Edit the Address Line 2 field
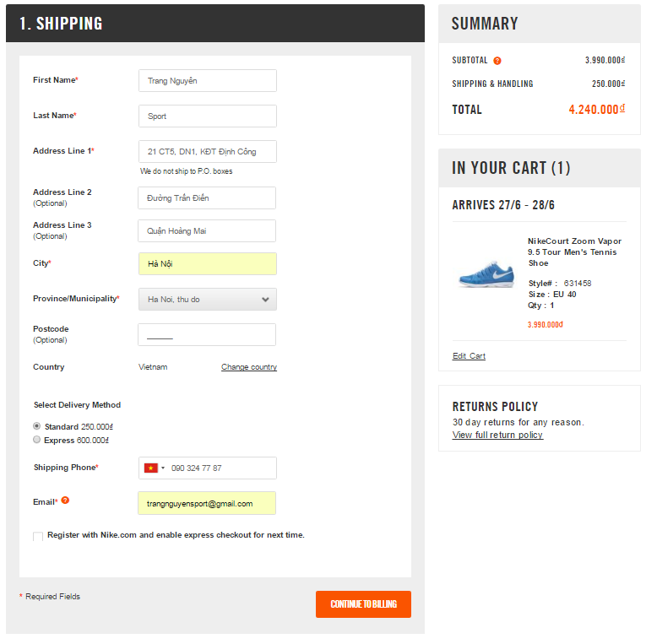Screen dimensions: 646x644 click(x=207, y=198)
